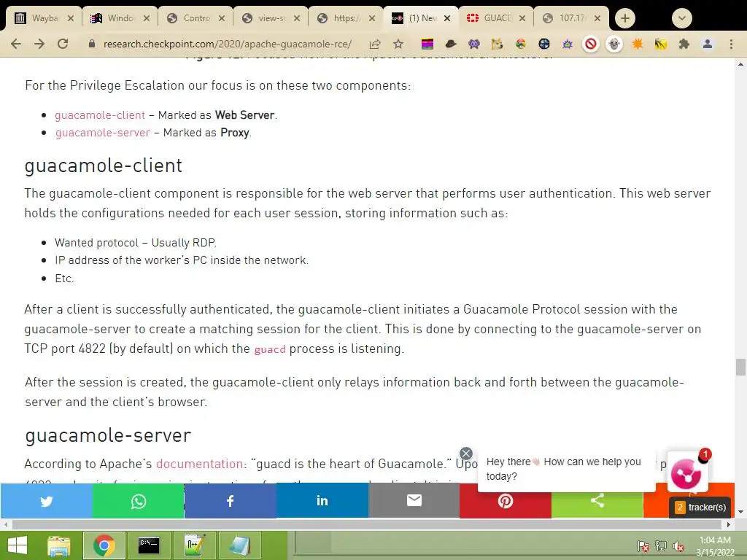
Task: Open the doge dog extension
Action: click(498, 44)
